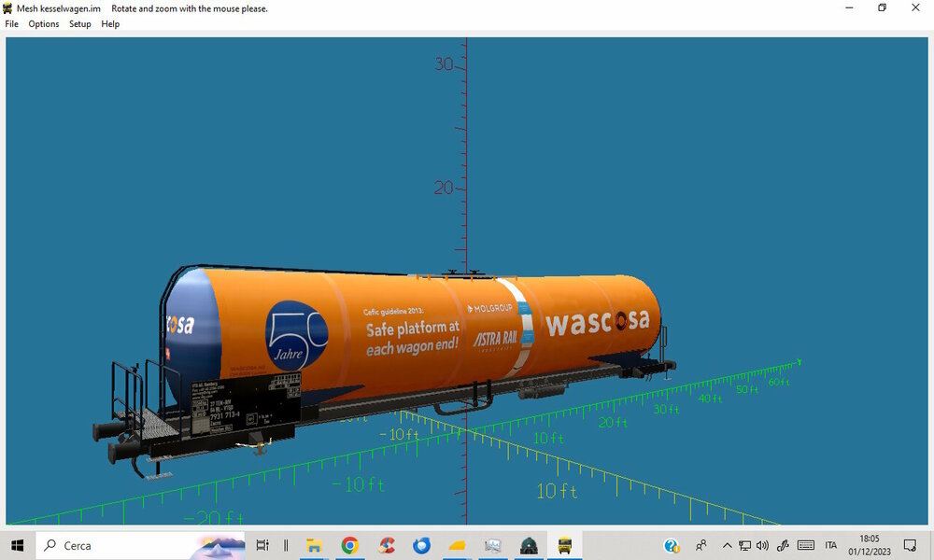Switch the ITA input language indicator

click(x=831, y=545)
